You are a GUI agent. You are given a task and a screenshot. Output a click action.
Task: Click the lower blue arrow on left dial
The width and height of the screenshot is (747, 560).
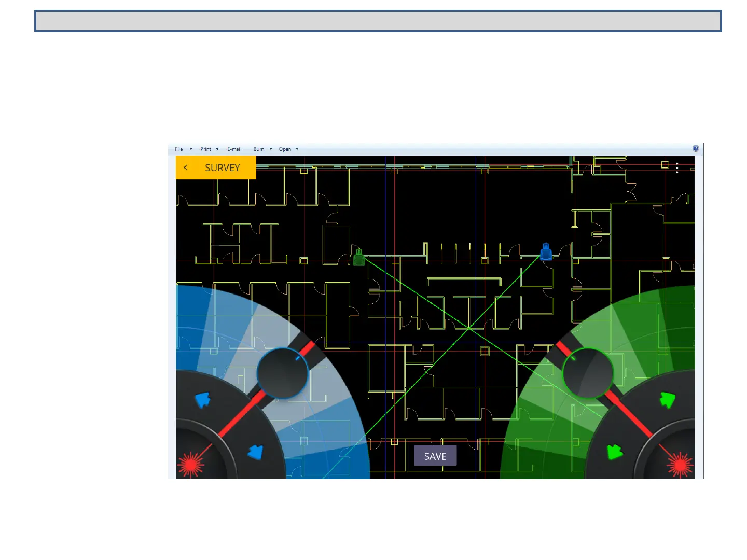255,452
